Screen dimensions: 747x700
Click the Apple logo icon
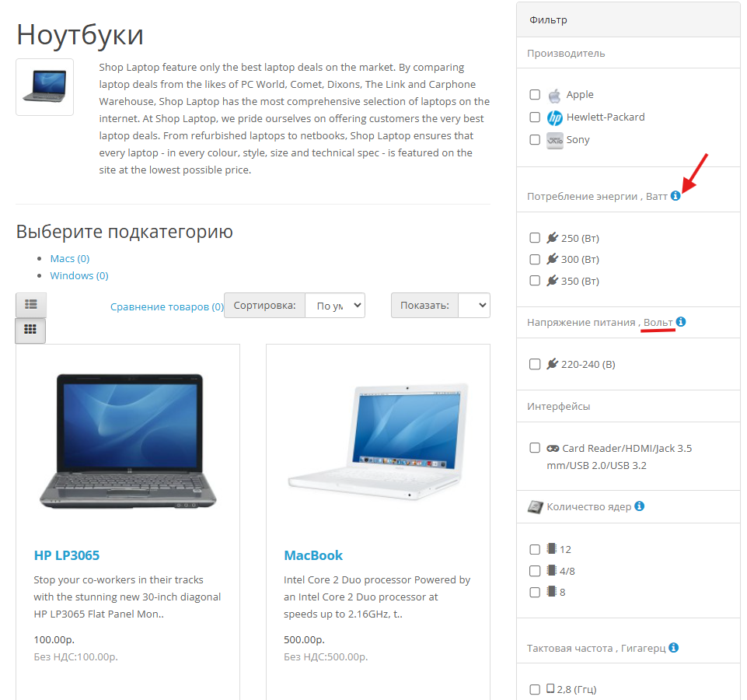coord(554,96)
